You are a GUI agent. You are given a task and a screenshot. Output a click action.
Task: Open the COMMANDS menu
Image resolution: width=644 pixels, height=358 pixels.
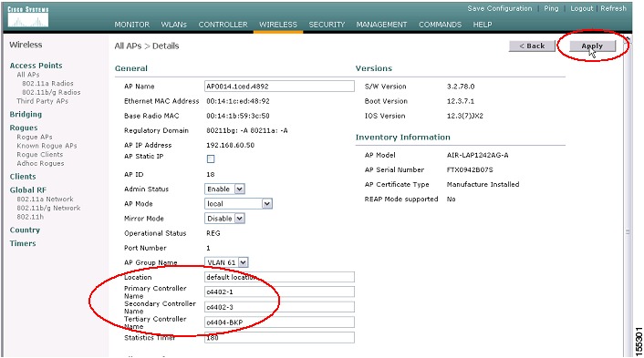click(x=440, y=25)
